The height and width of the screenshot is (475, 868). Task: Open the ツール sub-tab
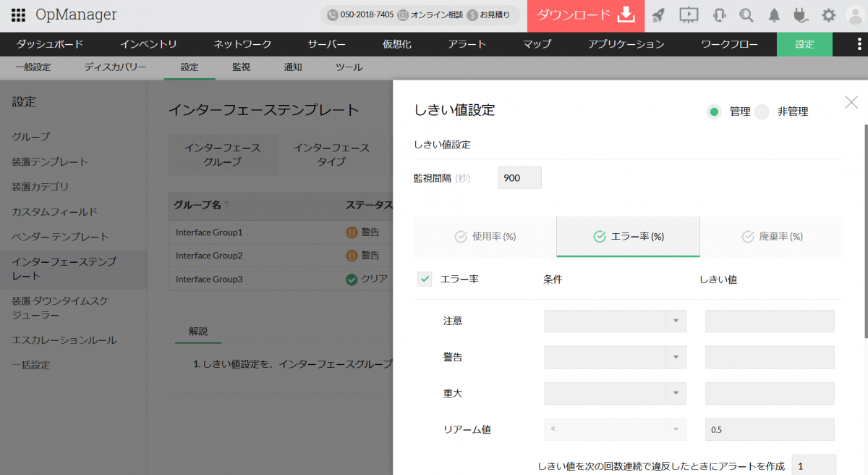pos(349,67)
